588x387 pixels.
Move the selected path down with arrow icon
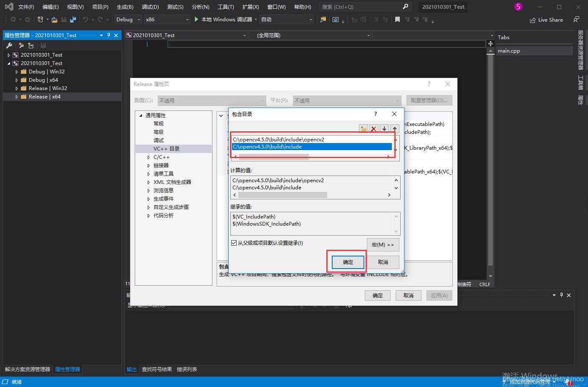coord(384,128)
